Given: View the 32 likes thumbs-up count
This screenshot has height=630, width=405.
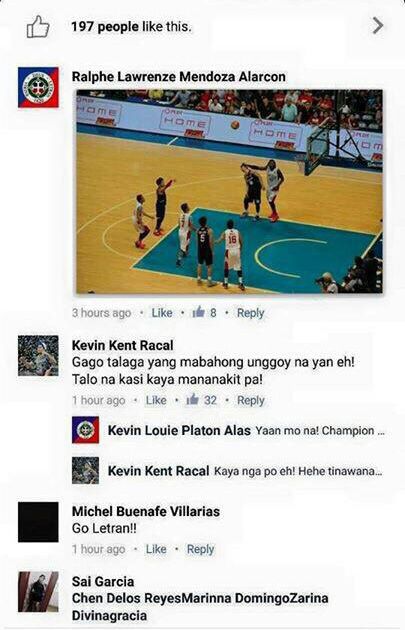Looking at the screenshot, I should pyautogui.click(x=202, y=400).
